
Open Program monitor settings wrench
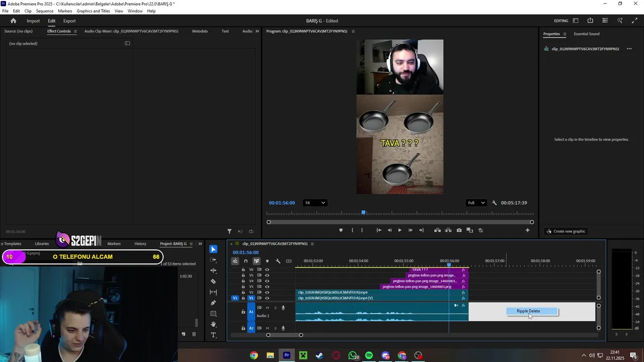click(494, 203)
